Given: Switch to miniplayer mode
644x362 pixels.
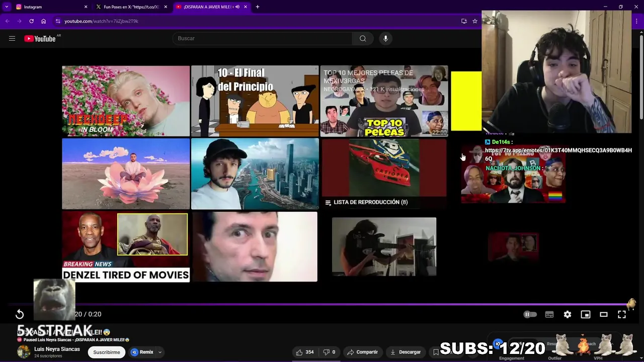Looking at the screenshot, I should 586,314.
